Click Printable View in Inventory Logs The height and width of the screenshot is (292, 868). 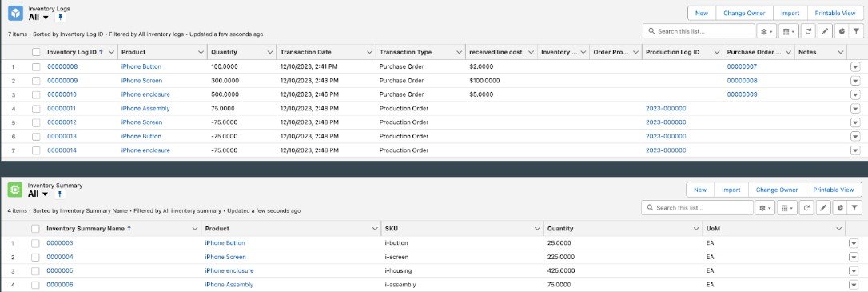pos(835,14)
